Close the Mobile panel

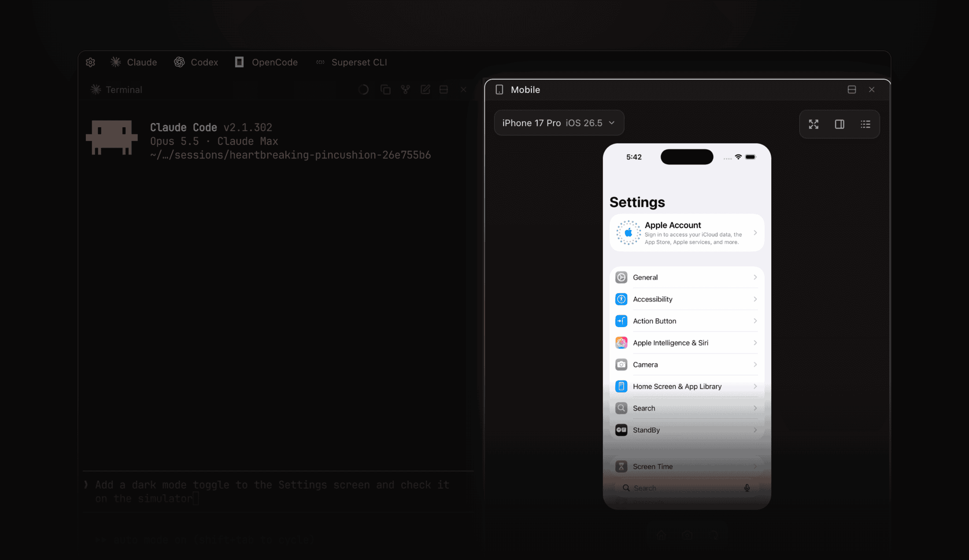tap(872, 89)
